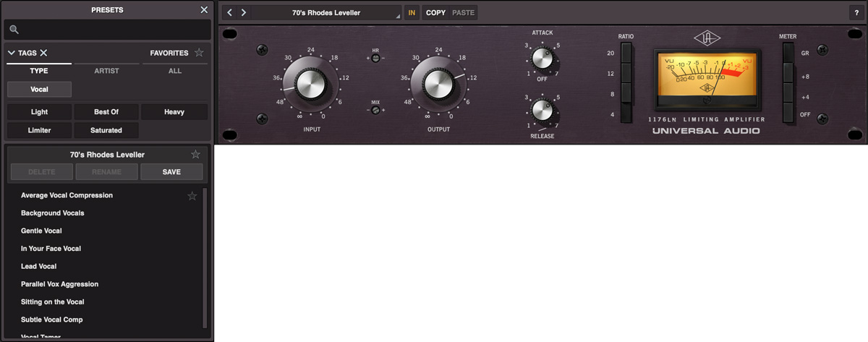Click the INPUT knob
868x342 pixels.
(x=311, y=85)
